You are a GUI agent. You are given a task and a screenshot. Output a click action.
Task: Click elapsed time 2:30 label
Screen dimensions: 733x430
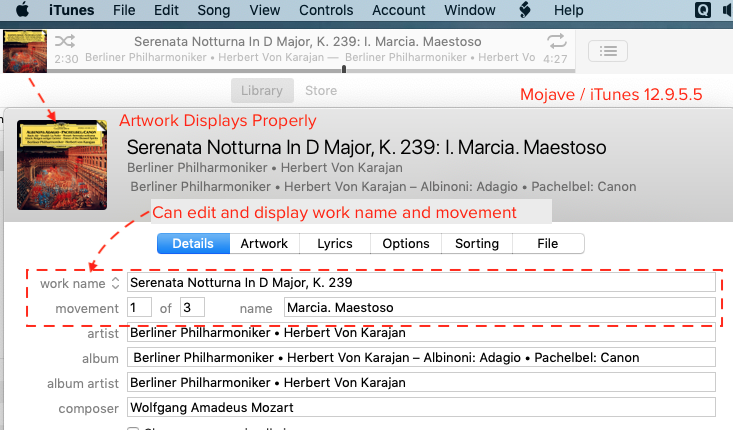66,59
